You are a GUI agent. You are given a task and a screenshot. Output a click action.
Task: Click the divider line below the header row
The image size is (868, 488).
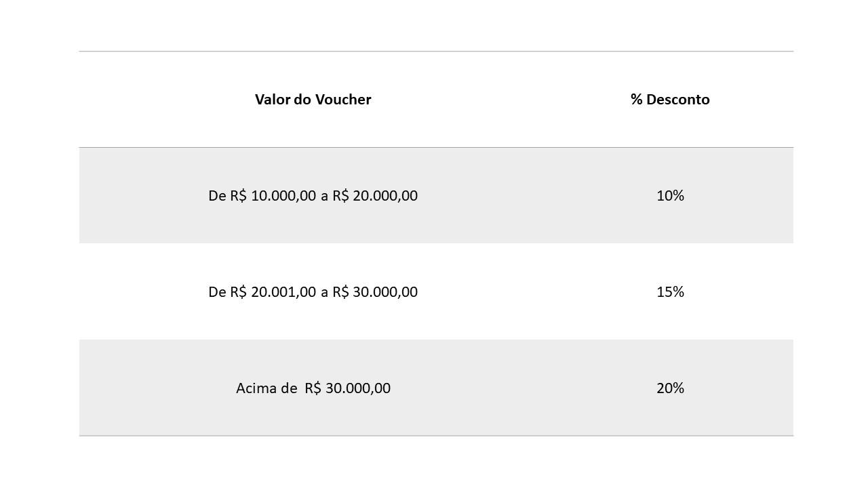coord(436,147)
